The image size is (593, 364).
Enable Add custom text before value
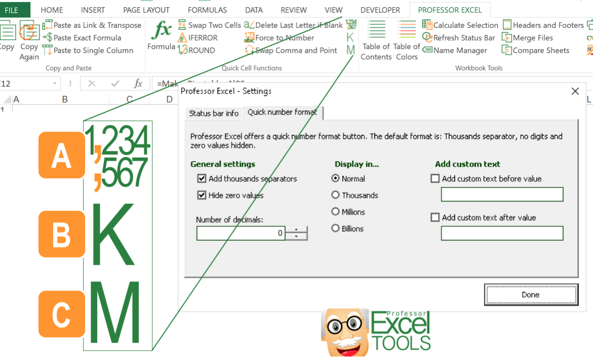click(435, 178)
